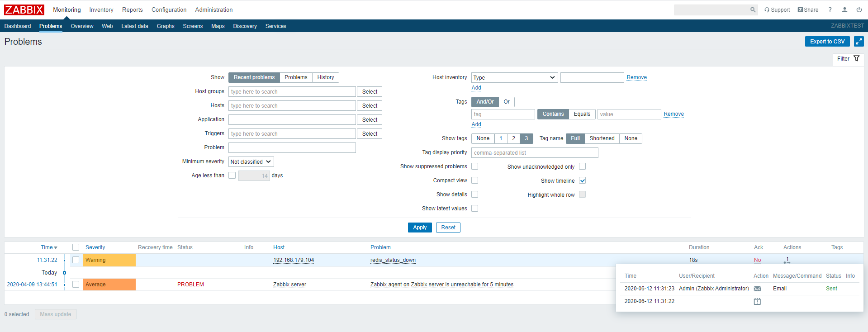
Task: Enable Show unacknowledged only
Action: [x=582, y=166]
